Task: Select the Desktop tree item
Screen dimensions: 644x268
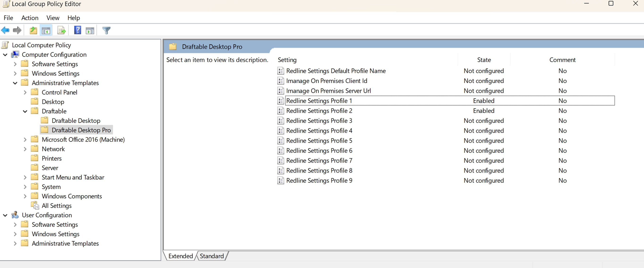Action: (x=53, y=102)
